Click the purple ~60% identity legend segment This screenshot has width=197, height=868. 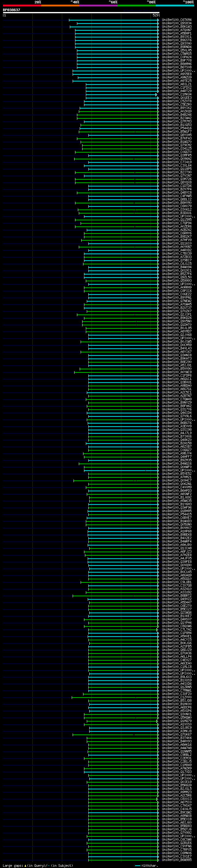(99, 6)
